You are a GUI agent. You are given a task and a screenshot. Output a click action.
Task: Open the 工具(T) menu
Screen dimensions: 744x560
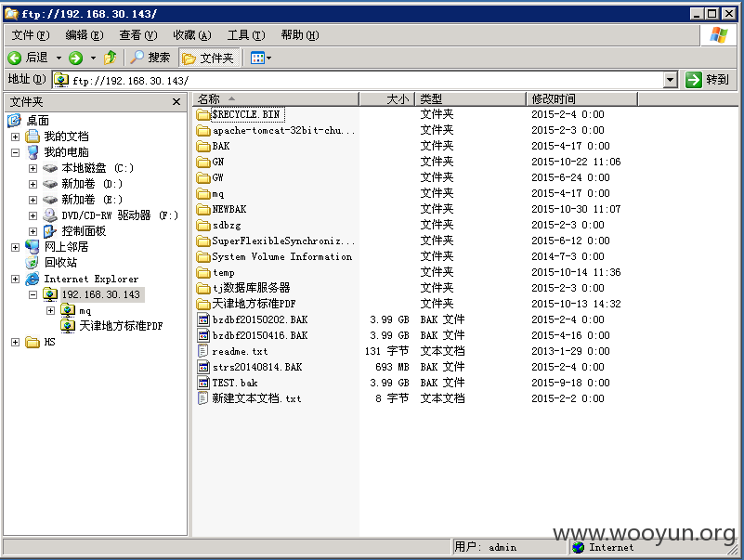(246, 35)
